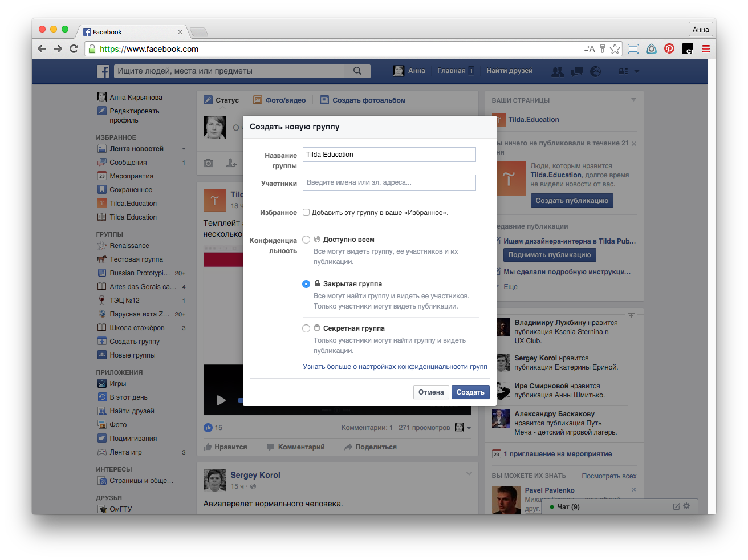Image resolution: width=748 pixels, height=560 pixels.
Task: Open account dropdown arrow in header
Action: point(637,71)
